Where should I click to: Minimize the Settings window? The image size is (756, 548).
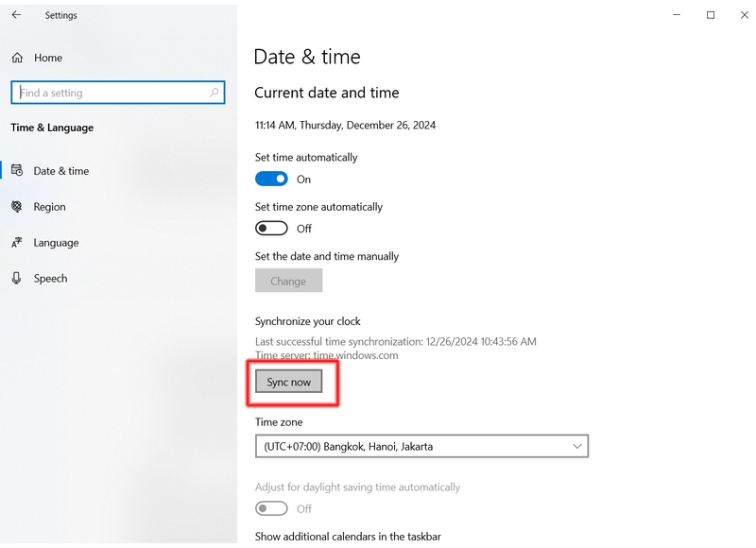coord(677,15)
